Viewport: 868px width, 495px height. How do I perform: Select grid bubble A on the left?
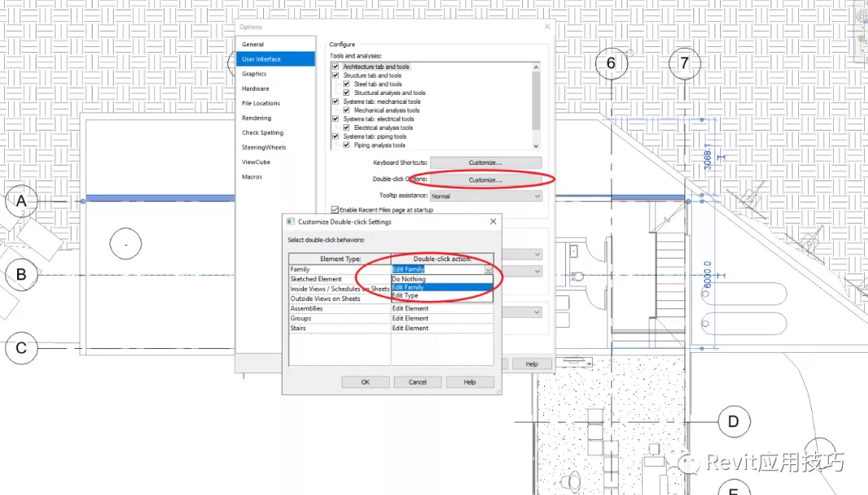coord(21,201)
